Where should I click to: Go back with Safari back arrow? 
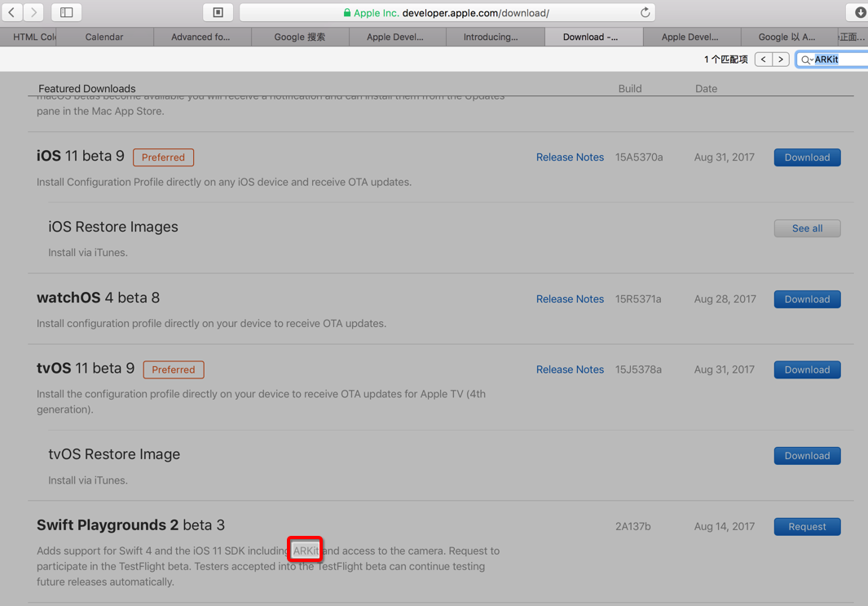pos(11,12)
